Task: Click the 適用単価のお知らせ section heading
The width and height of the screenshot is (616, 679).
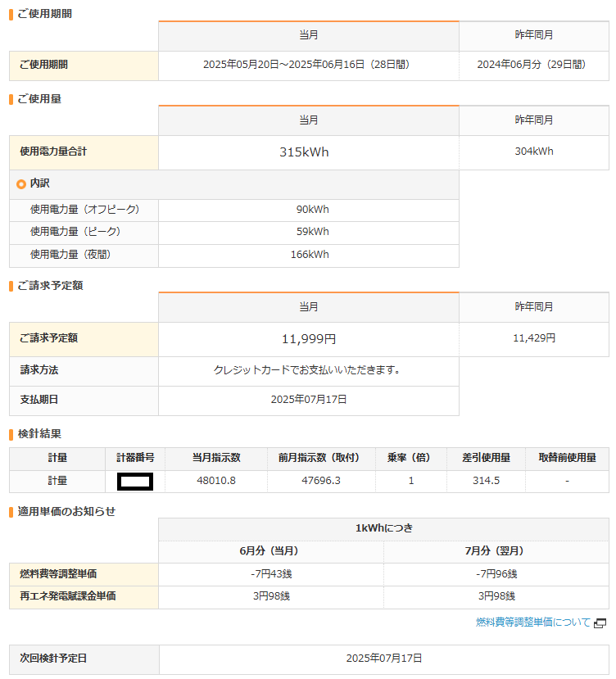Action: click(66, 511)
